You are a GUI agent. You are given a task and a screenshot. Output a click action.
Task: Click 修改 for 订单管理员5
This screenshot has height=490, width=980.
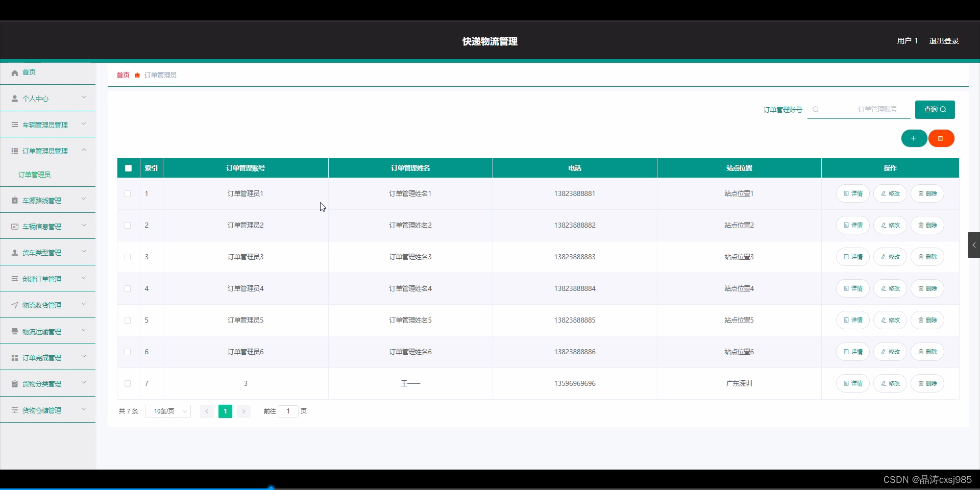pyautogui.click(x=890, y=320)
